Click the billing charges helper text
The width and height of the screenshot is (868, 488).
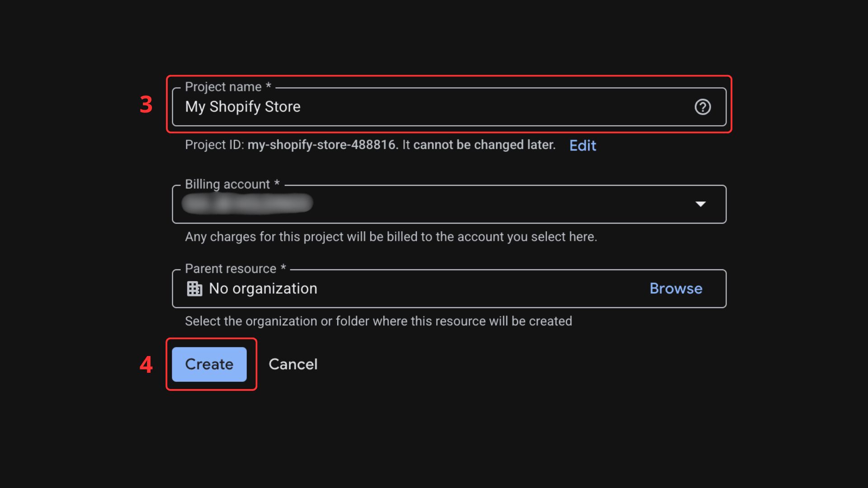point(391,237)
